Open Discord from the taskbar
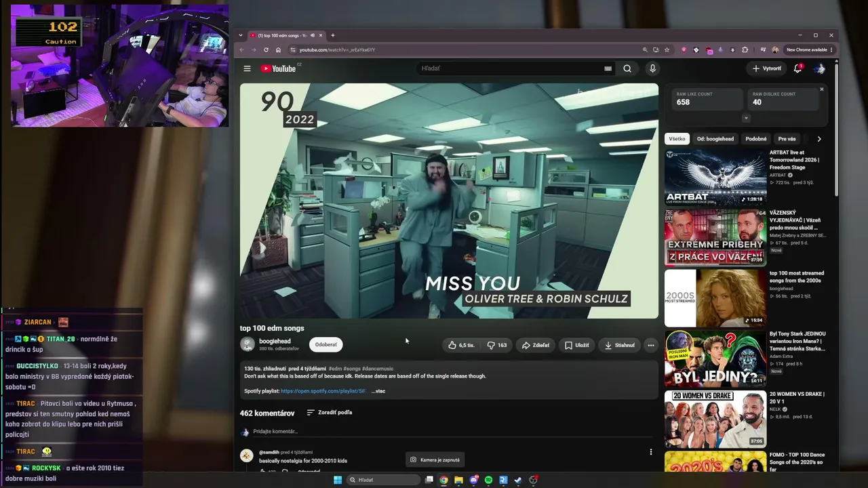 click(x=474, y=480)
